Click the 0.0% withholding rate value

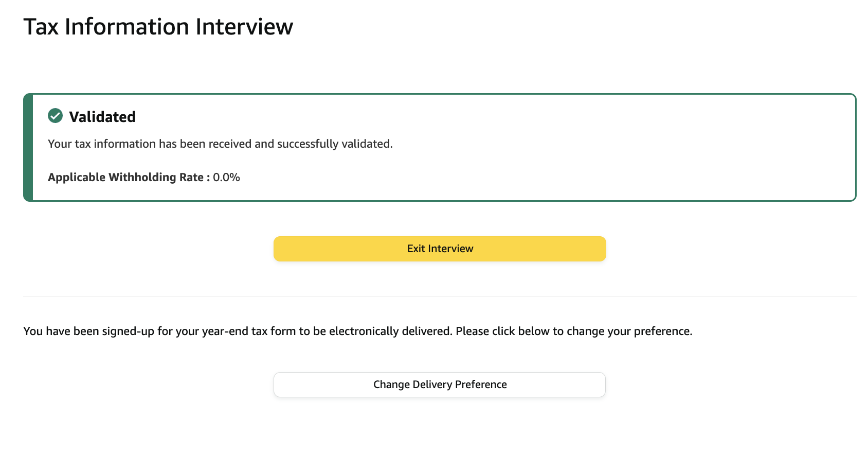coord(227,177)
